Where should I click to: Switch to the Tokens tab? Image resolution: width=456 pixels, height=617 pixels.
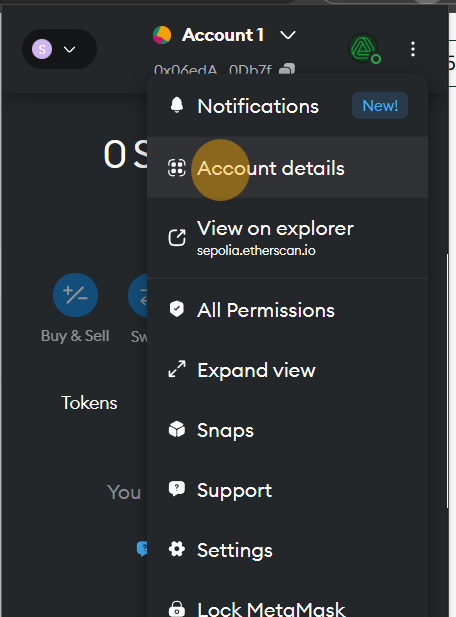click(89, 403)
